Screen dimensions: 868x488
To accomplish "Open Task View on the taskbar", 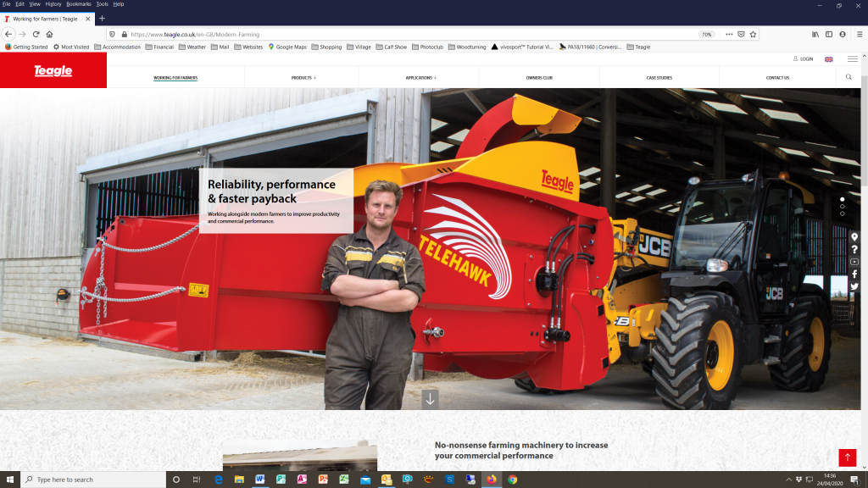I will [x=197, y=480].
